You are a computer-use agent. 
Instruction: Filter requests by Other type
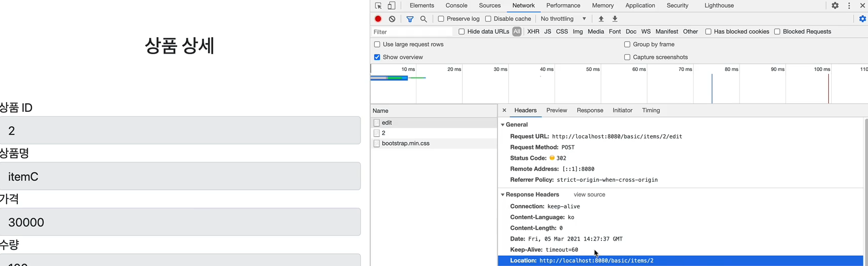click(690, 32)
